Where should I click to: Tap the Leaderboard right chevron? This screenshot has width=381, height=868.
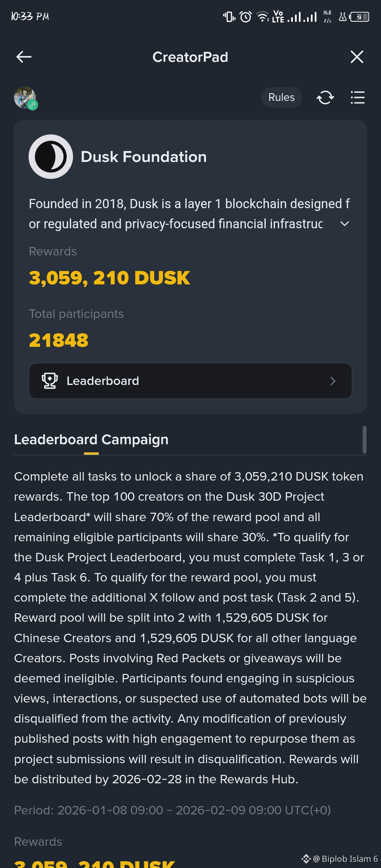(332, 381)
